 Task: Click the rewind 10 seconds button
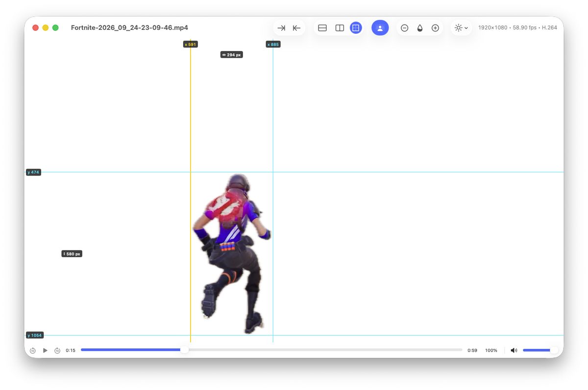coord(32,350)
